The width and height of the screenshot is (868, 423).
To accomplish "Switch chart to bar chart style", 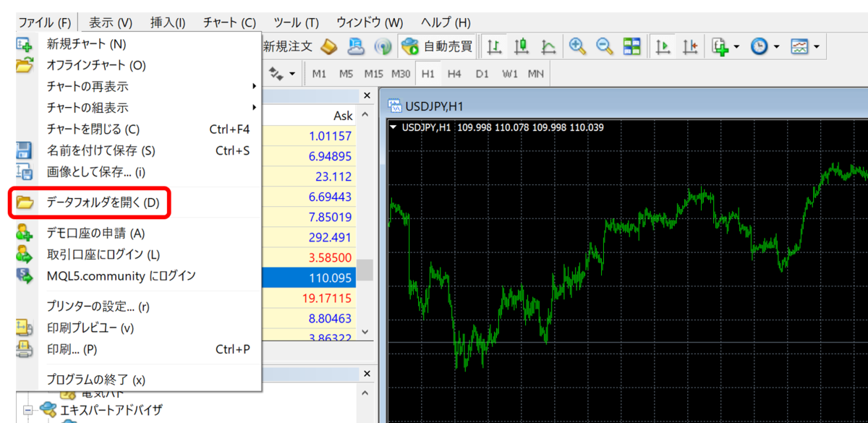I will (495, 46).
